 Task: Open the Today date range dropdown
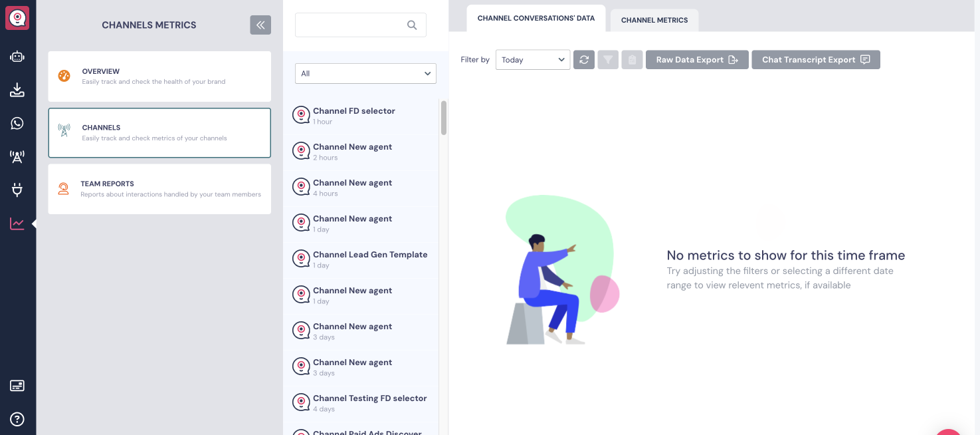pyautogui.click(x=532, y=59)
